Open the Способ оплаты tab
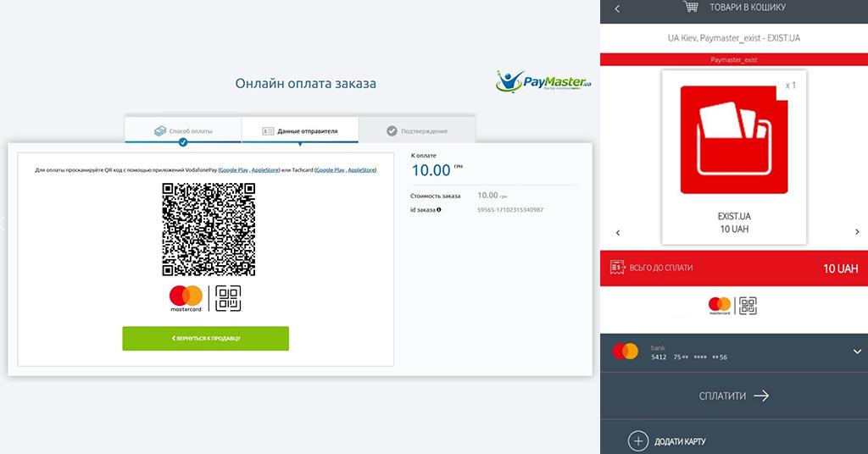Screen dimensions: 868x454 (x=183, y=131)
